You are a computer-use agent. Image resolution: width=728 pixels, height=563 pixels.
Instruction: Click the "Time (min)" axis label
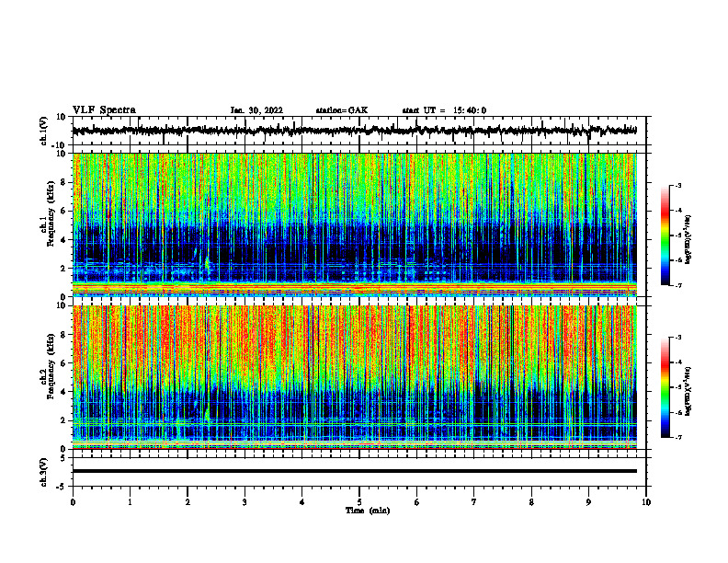[x=368, y=511]
